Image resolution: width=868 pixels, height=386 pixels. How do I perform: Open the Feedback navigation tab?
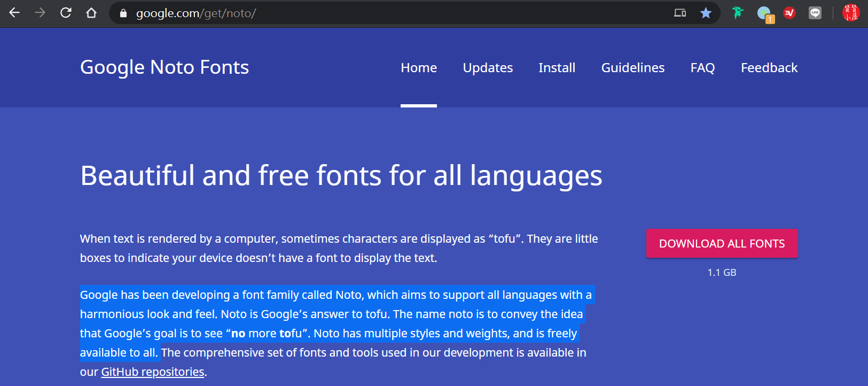click(x=769, y=68)
